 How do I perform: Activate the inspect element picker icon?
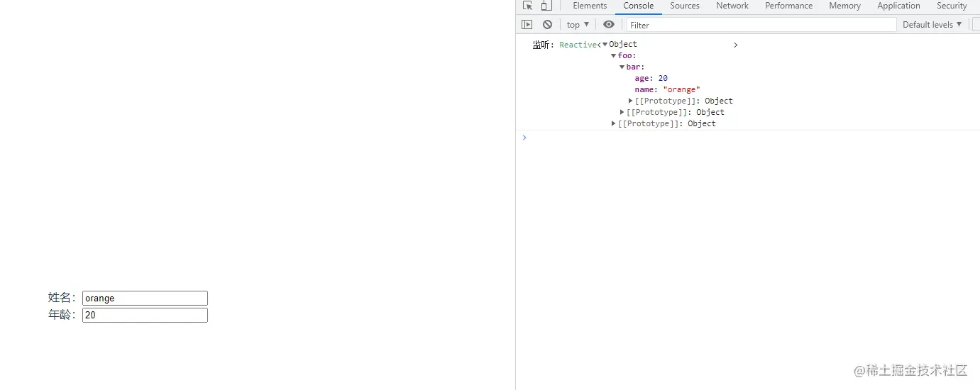[x=527, y=6]
